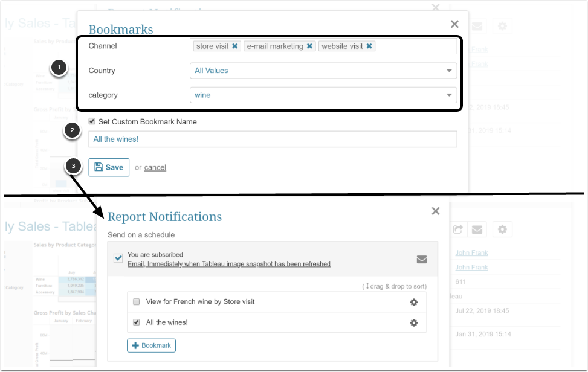Image resolution: width=588 pixels, height=372 pixels.
Task: Uncheck the 'All the wines!' bookmark
Action: coord(137,322)
